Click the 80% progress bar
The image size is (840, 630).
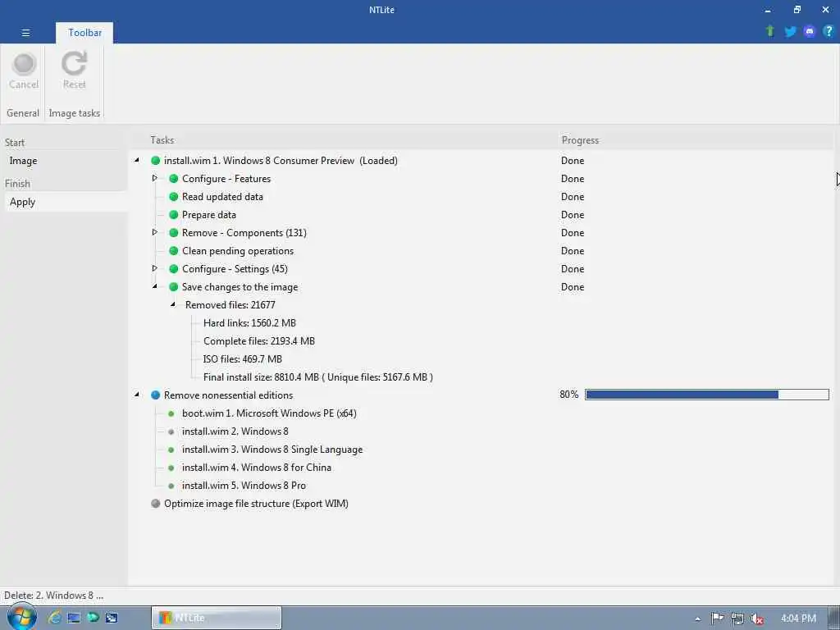point(706,395)
